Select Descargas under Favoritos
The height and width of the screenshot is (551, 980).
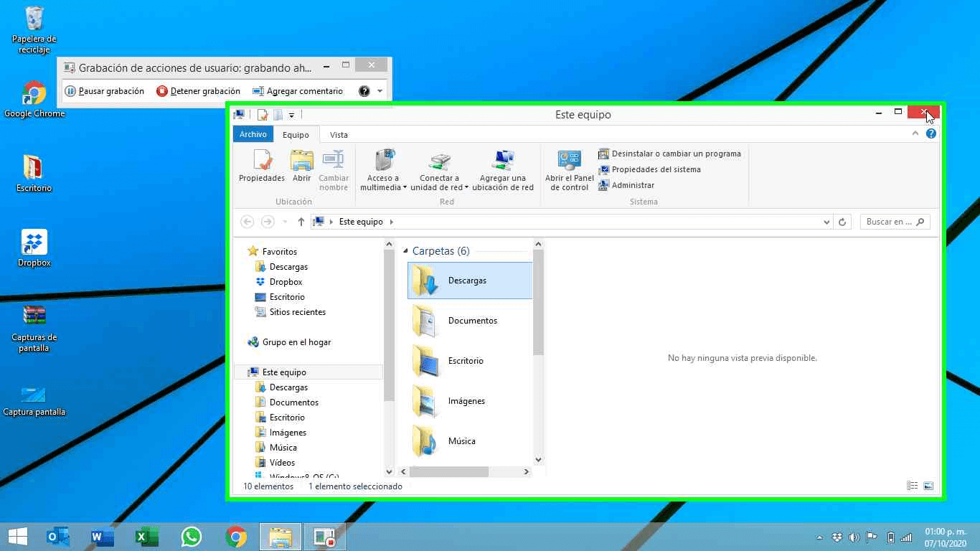click(x=288, y=267)
